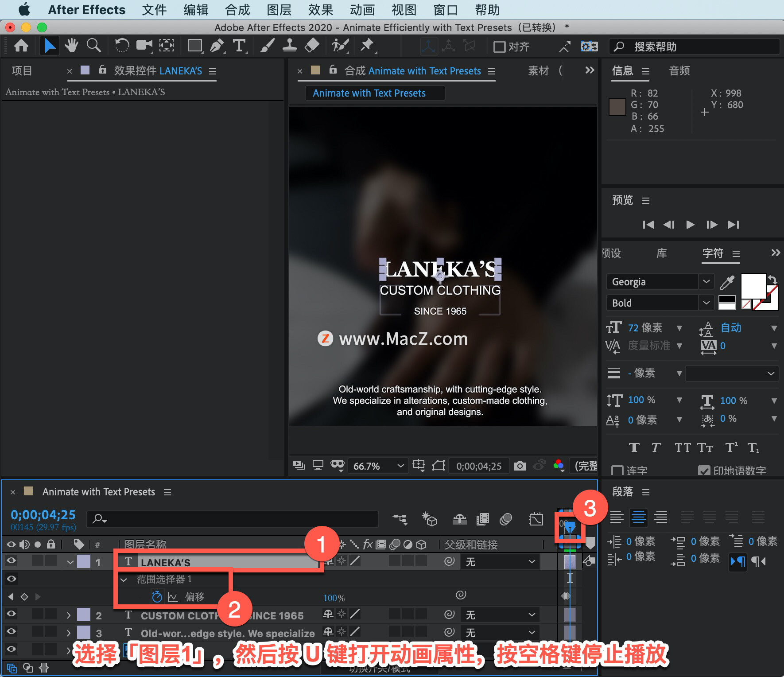
Task: Click the Motion Blur timeline switch
Action: 506,519
